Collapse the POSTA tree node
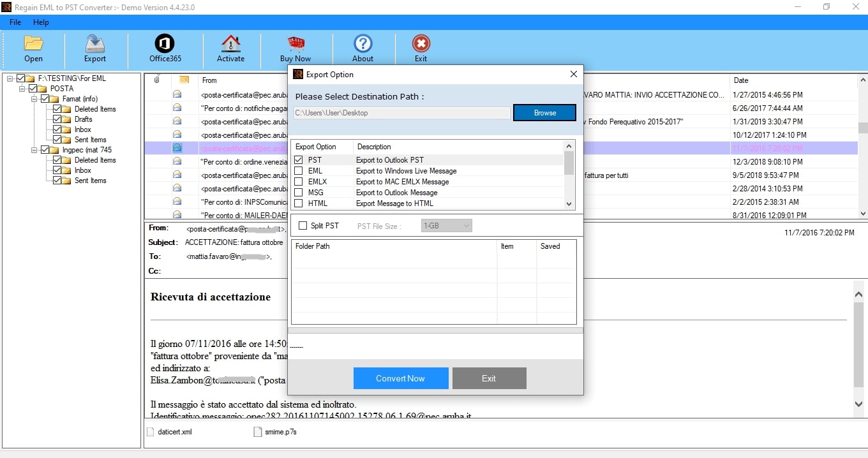868x458 pixels. coord(23,89)
